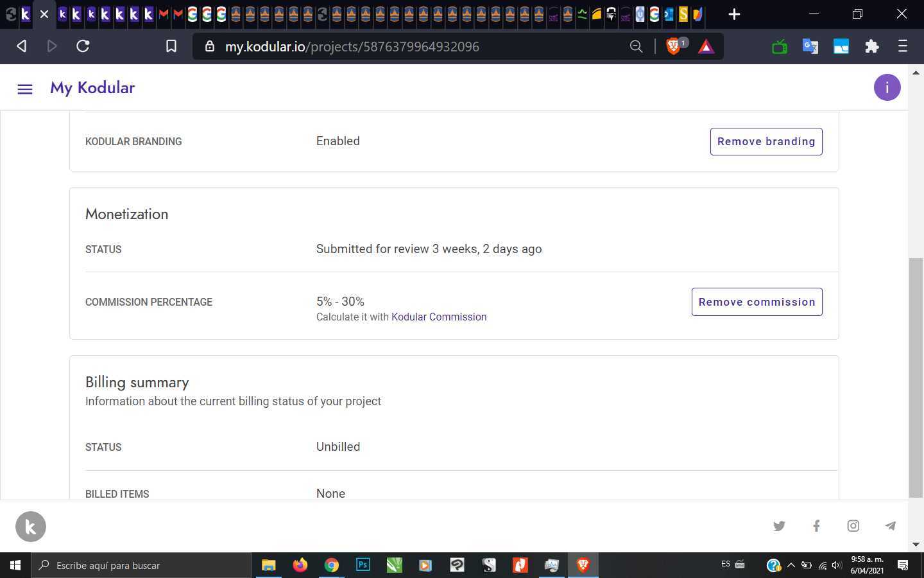Image resolution: width=924 pixels, height=578 pixels.
Task: Reload the Kodular project page
Action: click(83, 46)
